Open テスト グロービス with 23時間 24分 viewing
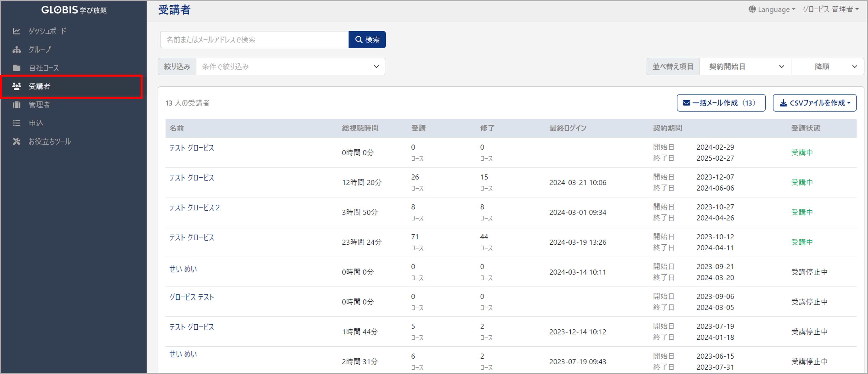This screenshot has width=868, height=374. (x=191, y=238)
